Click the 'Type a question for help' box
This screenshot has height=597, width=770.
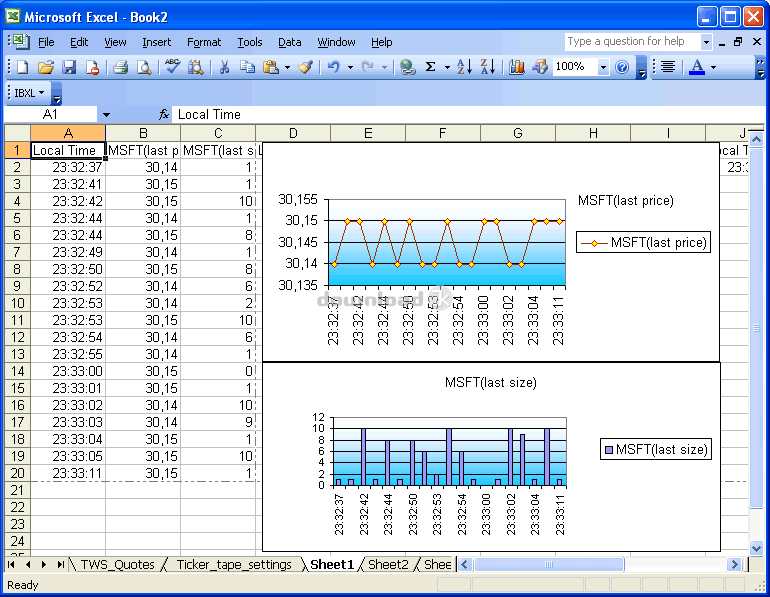[632, 42]
